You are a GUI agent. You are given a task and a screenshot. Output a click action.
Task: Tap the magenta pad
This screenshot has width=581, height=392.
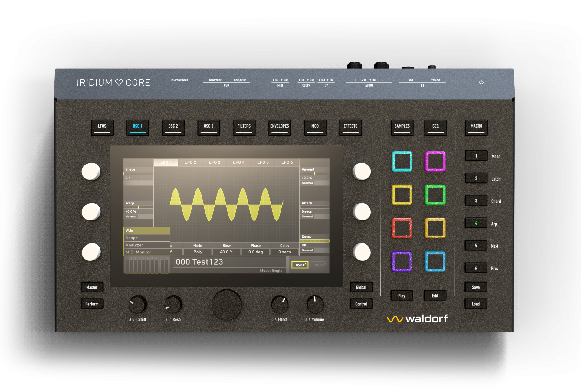click(x=435, y=161)
